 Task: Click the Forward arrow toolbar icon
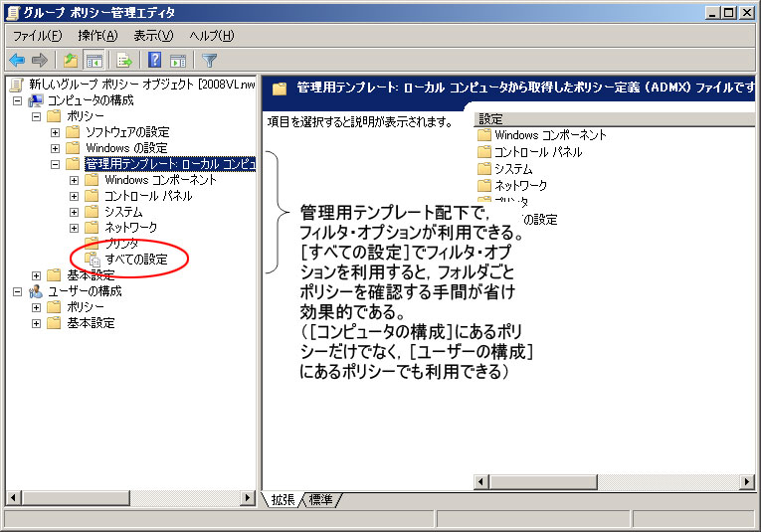point(40,61)
